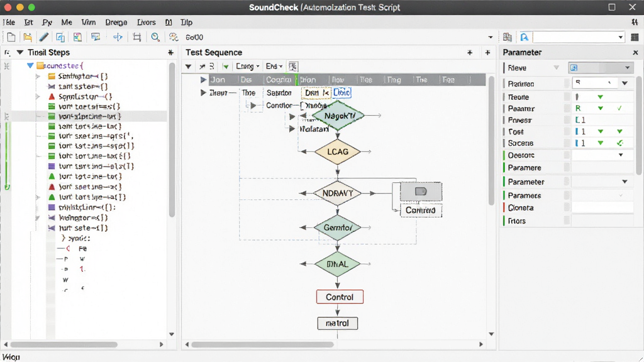The image size is (644, 362).
Task: Close the Parameter panel with the X
Action: [x=635, y=53]
